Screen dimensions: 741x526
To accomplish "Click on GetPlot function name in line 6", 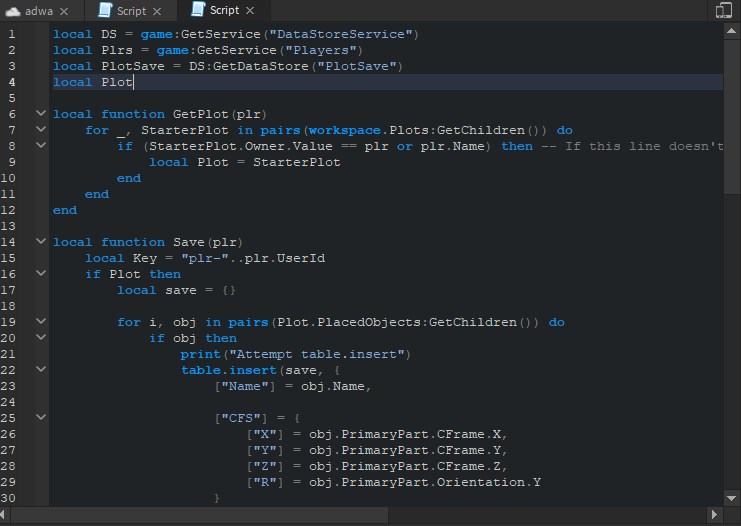I will tap(201, 114).
